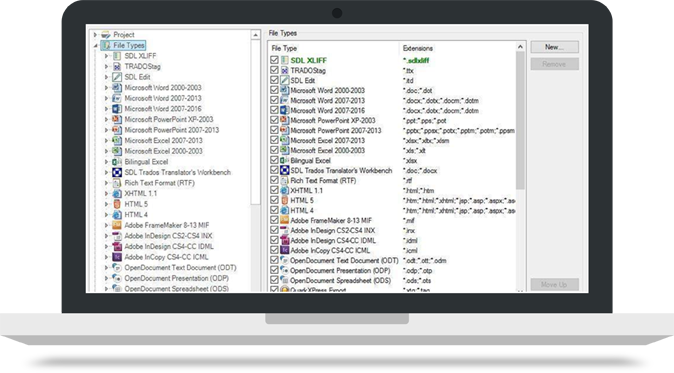Click the Adobe InCopy CS4-CC ICML tree icon
The width and height of the screenshot is (674, 373).
point(117,257)
